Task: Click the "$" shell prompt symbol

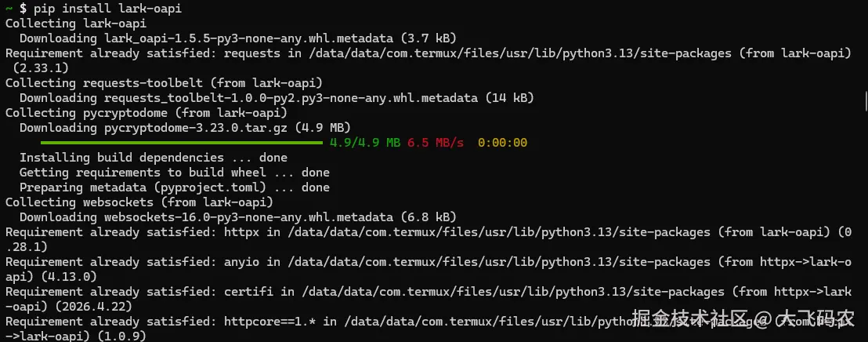Action: click(x=22, y=9)
